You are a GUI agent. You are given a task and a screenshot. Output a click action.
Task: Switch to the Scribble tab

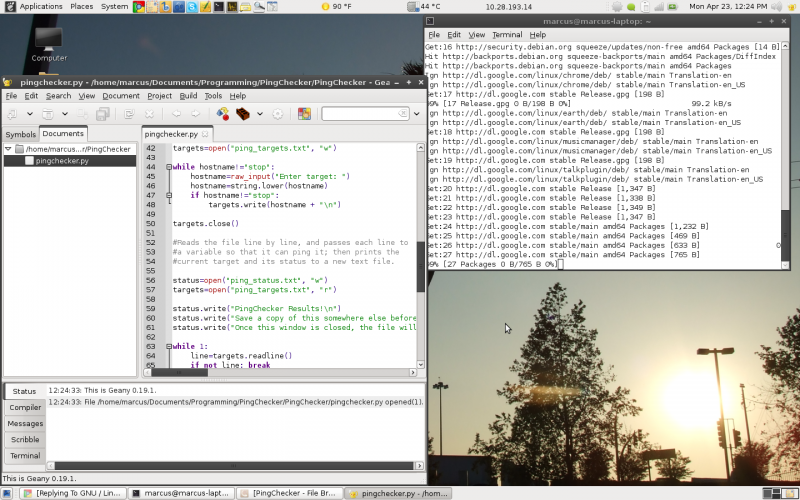[x=25, y=439]
